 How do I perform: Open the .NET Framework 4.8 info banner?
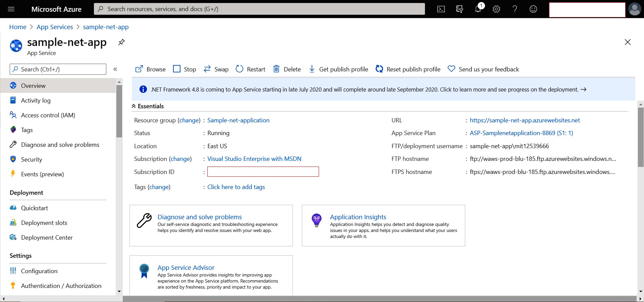coord(364,89)
